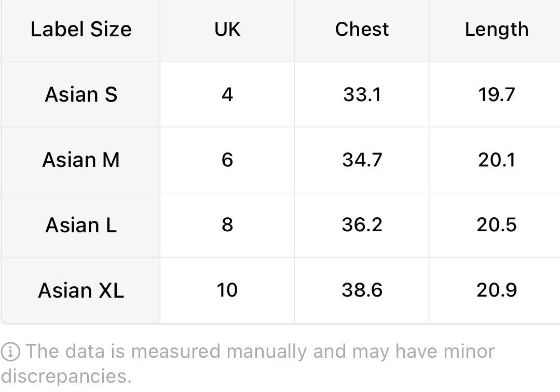This screenshot has height=392, width=560.
Task: Select the Asian M row label
Action: coord(81,160)
